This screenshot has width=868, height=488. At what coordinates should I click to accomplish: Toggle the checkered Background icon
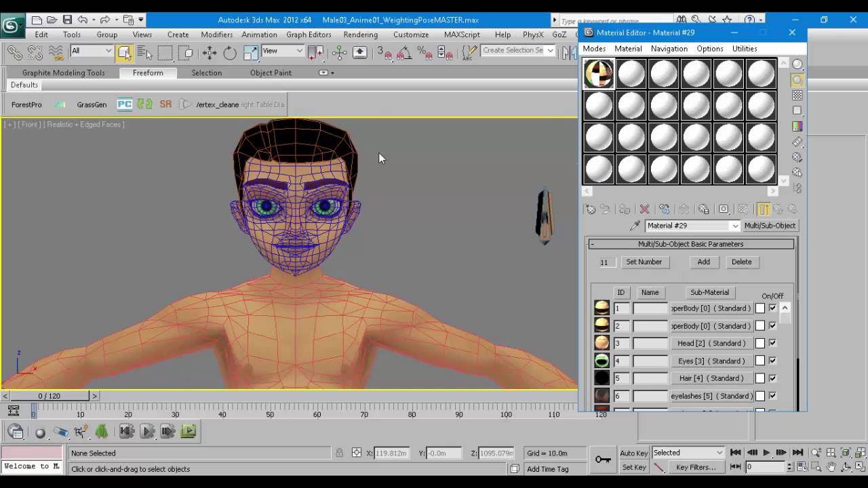tap(797, 96)
